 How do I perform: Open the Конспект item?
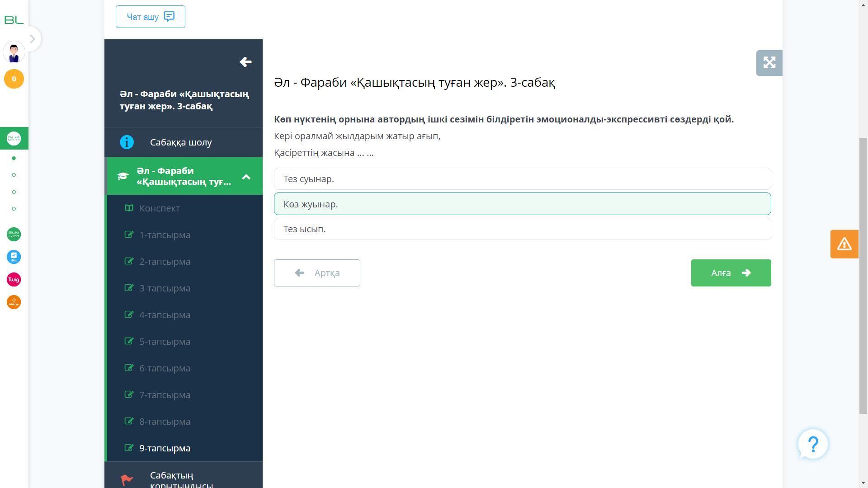(160, 208)
